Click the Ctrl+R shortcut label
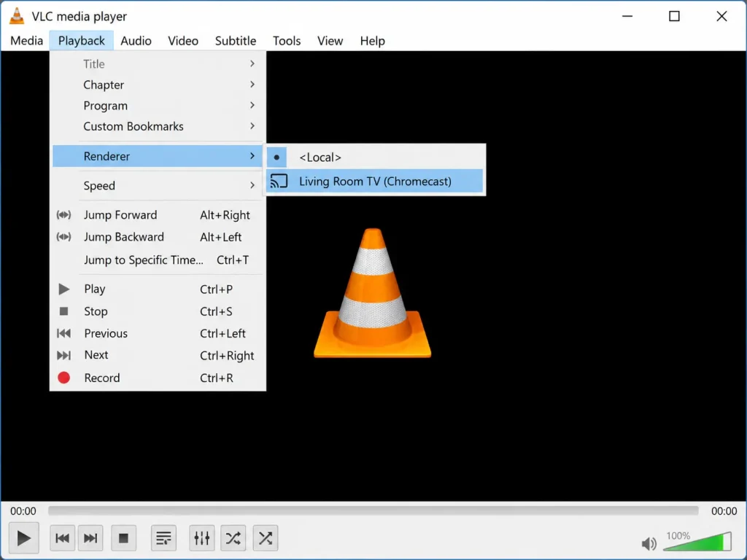 click(x=217, y=378)
